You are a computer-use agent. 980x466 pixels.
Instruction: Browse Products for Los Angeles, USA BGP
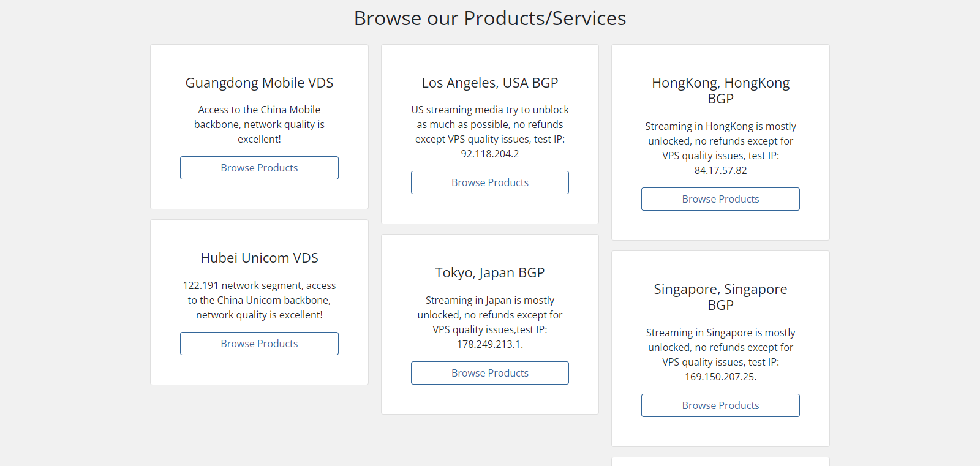pyautogui.click(x=490, y=182)
